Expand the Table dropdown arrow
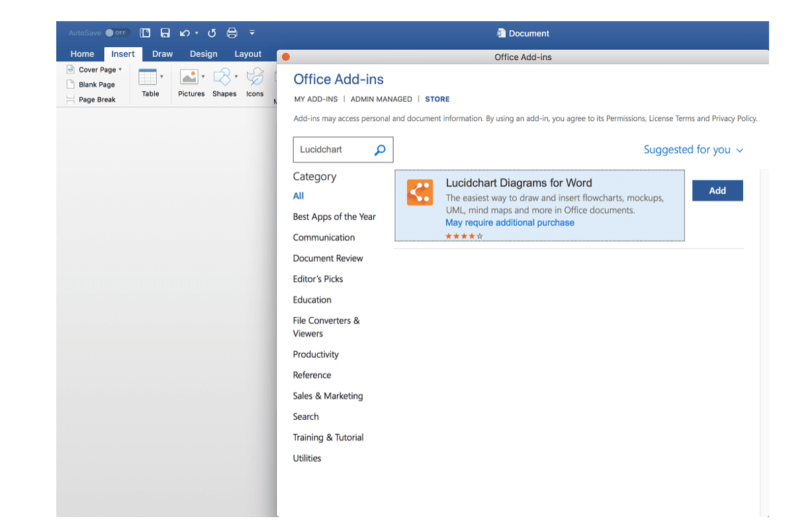The width and height of the screenshot is (812, 531). point(161,77)
